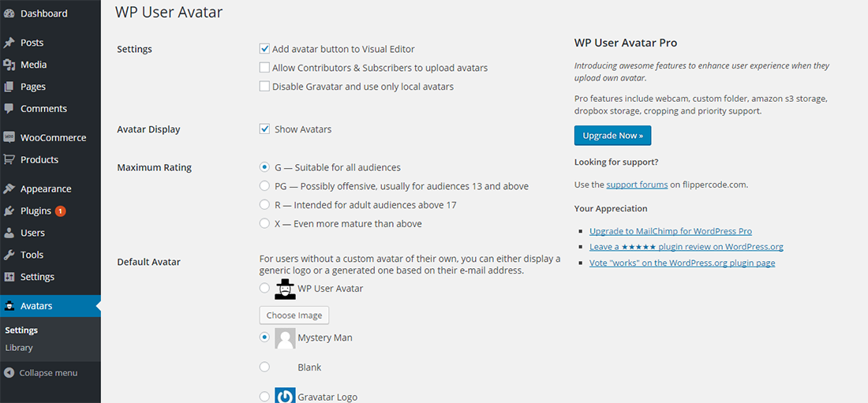The image size is (868, 403).
Task: Choose Blank as default avatar
Action: tap(264, 367)
